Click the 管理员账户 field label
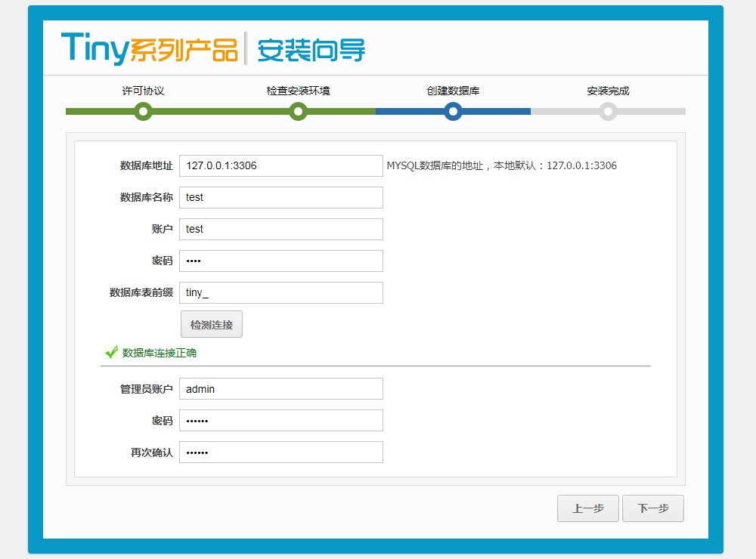756x559 pixels. pos(147,389)
